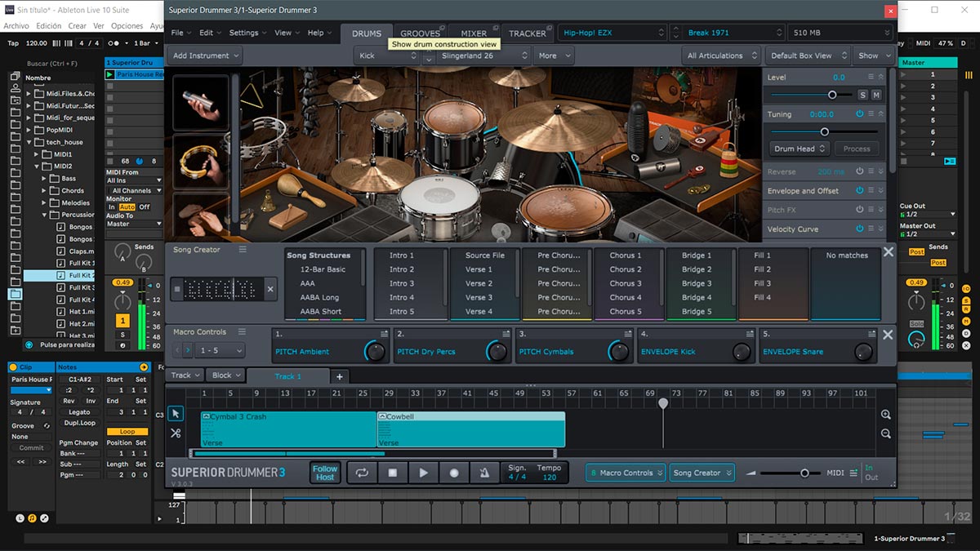Launch the Paris House clip in Ableton
The image size is (980, 551).
[111, 74]
